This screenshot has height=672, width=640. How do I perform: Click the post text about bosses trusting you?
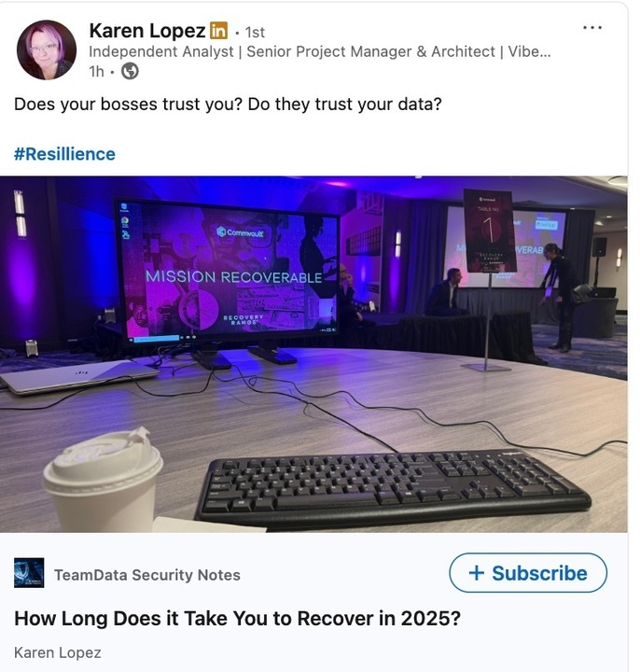tap(228, 105)
